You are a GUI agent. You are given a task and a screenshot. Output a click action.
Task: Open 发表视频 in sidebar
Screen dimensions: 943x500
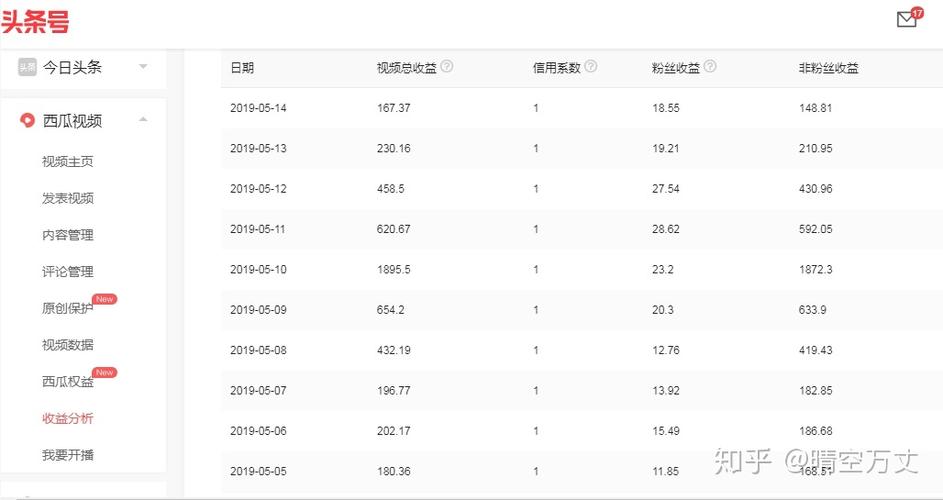tap(68, 198)
